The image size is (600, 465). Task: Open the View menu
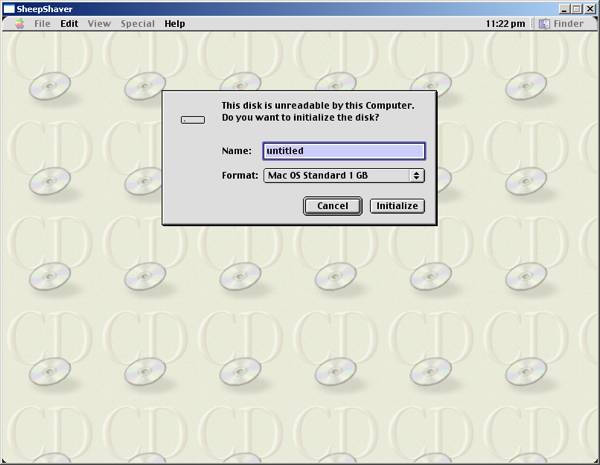(x=99, y=23)
